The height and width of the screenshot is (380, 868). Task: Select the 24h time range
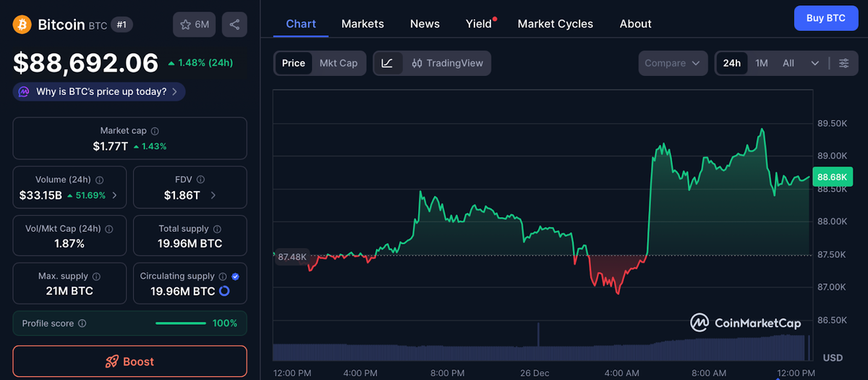coord(732,63)
